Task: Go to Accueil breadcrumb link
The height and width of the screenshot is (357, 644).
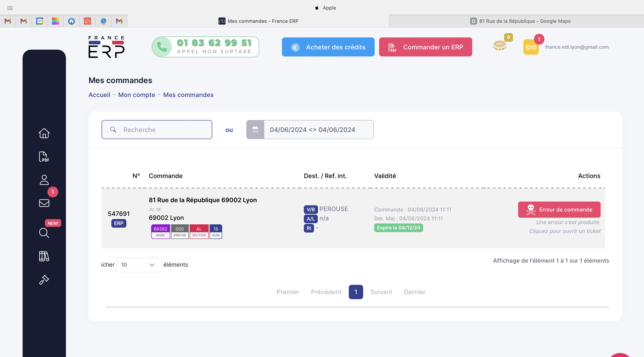Action: 99,95
